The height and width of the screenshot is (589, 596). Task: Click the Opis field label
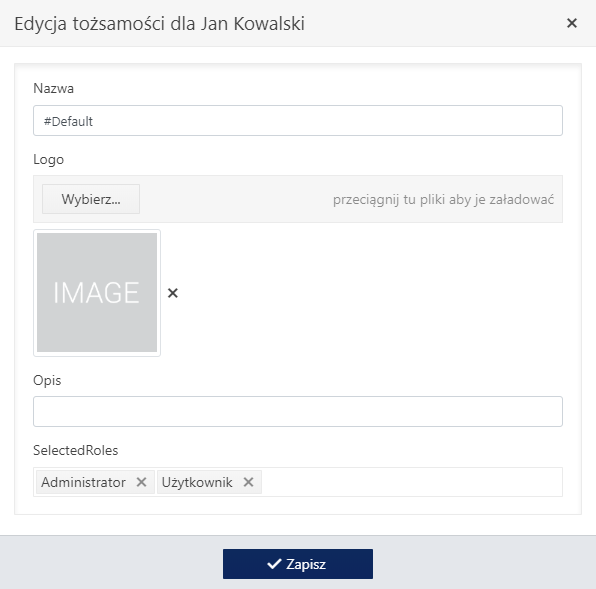point(47,380)
